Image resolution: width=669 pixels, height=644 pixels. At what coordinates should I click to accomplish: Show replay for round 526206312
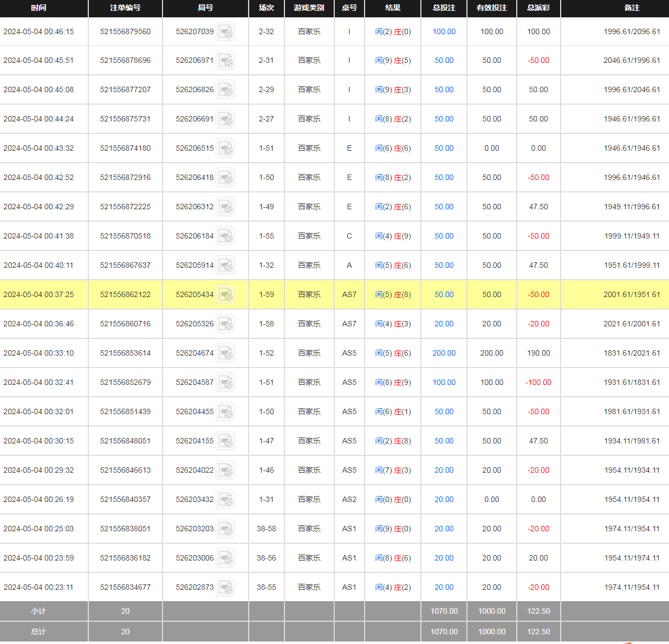click(226, 207)
